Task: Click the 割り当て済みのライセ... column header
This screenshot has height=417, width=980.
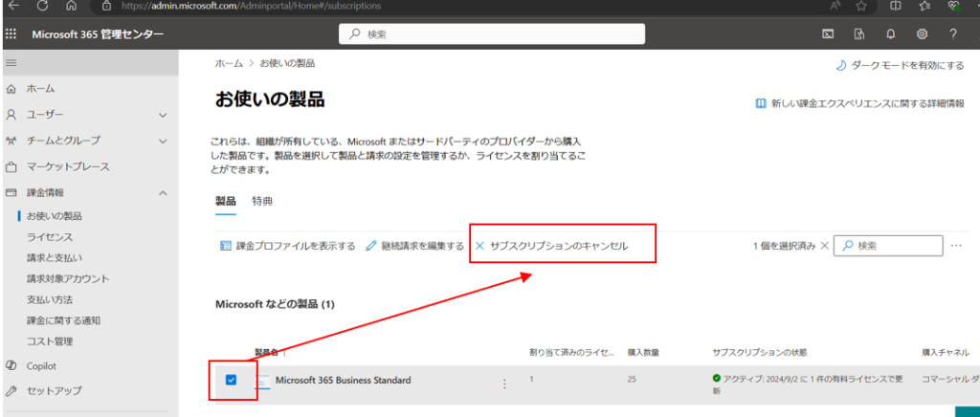Action: pos(571,353)
